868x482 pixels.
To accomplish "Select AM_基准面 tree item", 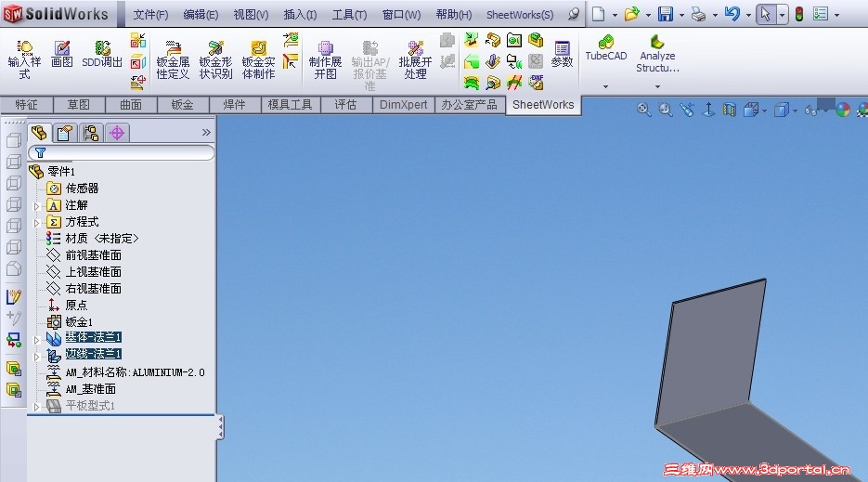I will (x=90, y=389).
